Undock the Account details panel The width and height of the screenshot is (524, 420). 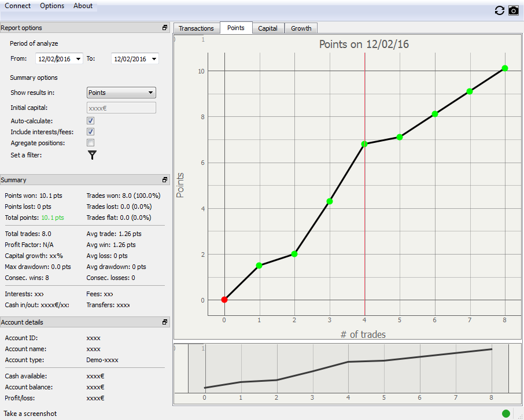[x=165, y=322]
